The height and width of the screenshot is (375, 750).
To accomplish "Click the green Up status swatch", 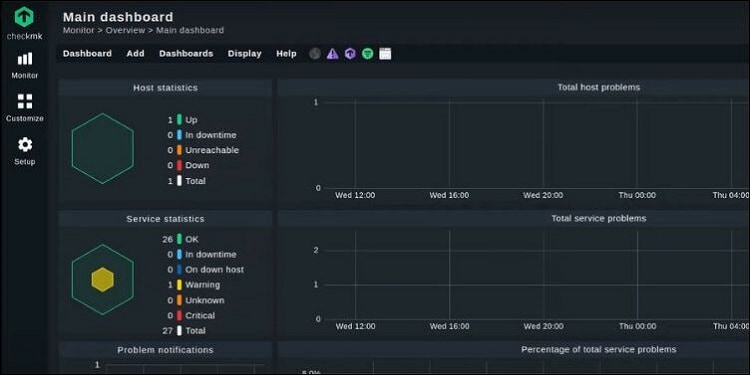I will (179, 120).
